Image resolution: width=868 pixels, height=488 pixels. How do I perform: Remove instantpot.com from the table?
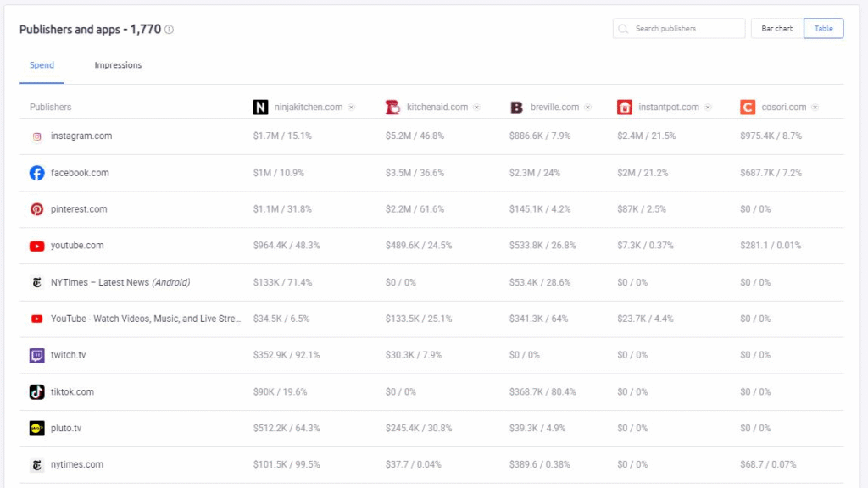pos(708,108)
